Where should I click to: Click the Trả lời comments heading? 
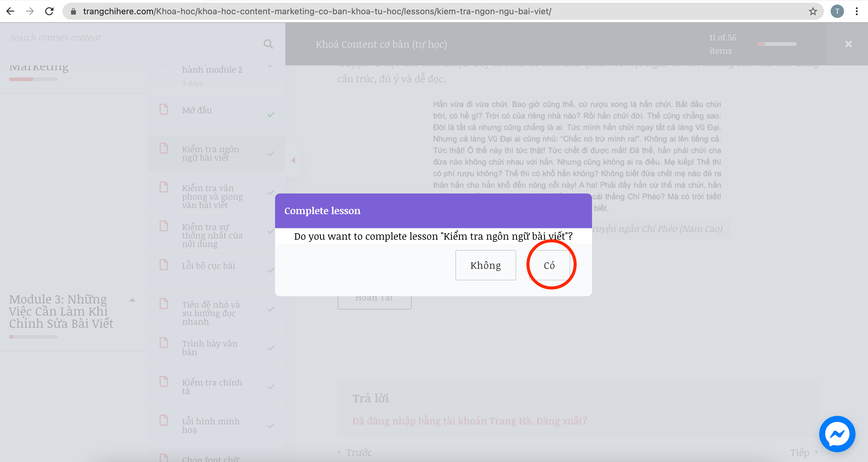coord(370,398)
